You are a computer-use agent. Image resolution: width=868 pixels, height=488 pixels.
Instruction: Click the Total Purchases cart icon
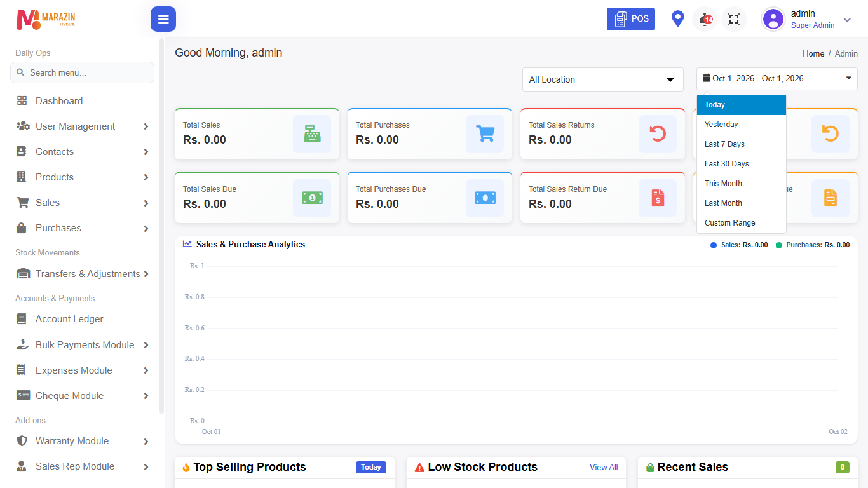pos(485,134)
